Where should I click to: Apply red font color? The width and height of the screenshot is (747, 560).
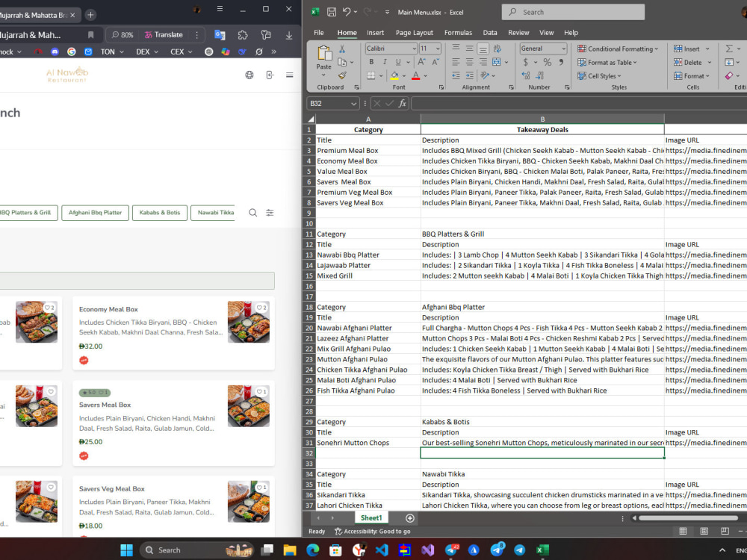(x=416, y=75)
